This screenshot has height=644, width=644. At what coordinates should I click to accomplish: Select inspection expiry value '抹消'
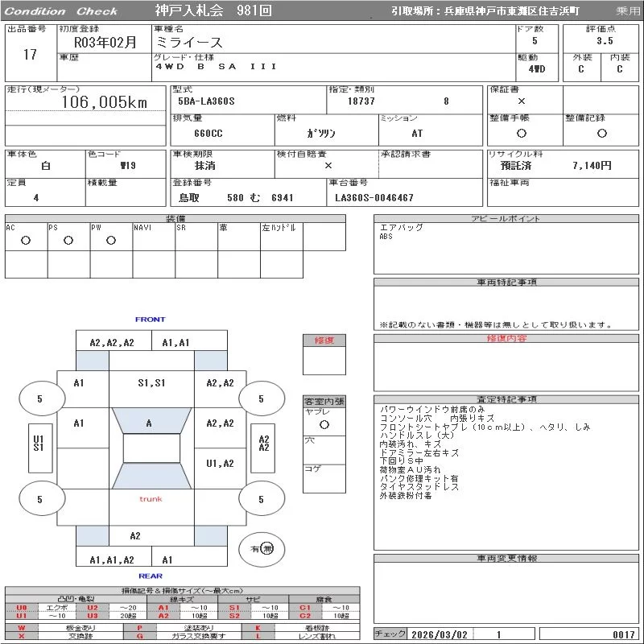coord(204,166)
